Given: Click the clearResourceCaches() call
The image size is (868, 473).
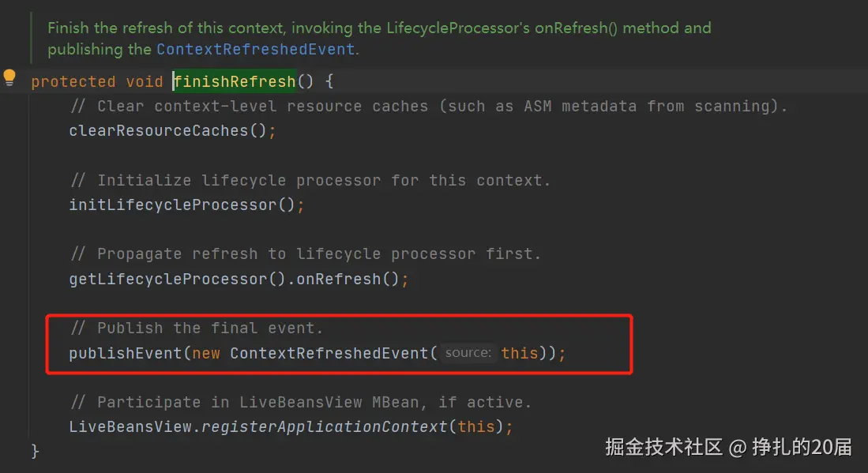Looking at the screenshot, I should click(x=167, y=130).
